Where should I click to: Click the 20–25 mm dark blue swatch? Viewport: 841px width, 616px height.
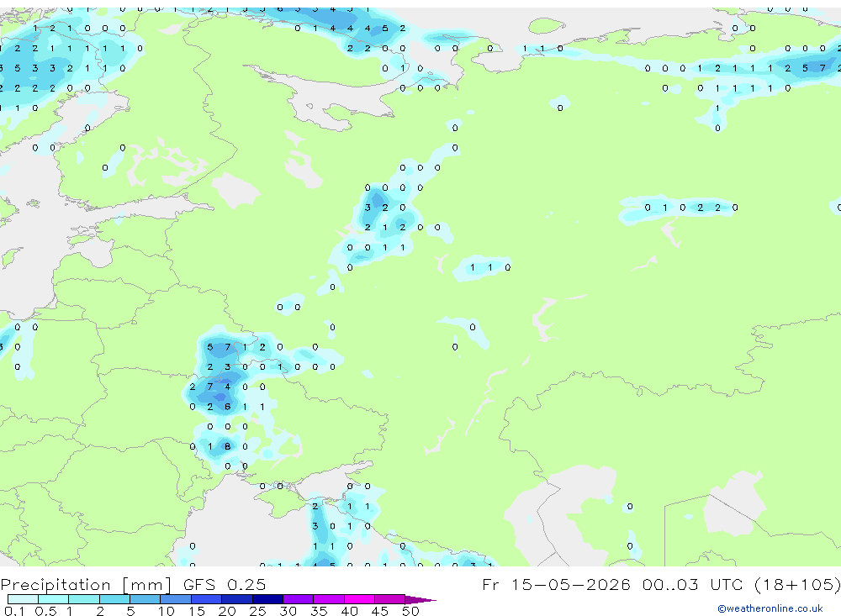point(237,599)
